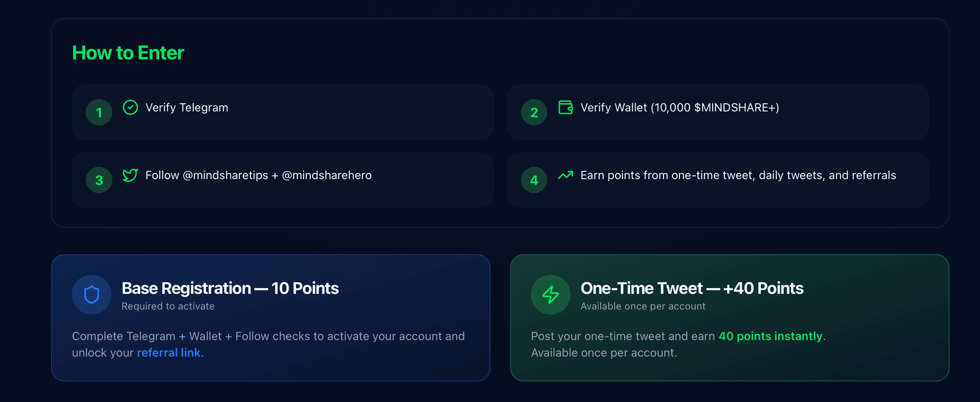
Task: Select the blue shield icon on Base Registration card
Action: [91, 294]
